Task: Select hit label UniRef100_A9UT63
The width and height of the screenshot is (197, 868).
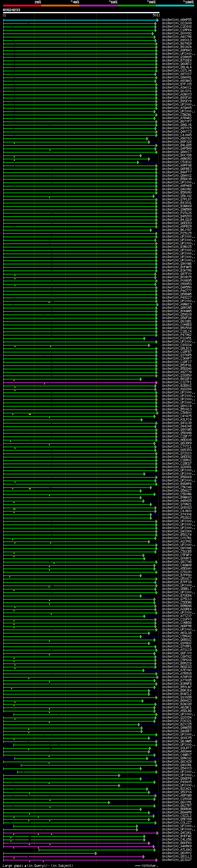Action: [177, 139]
